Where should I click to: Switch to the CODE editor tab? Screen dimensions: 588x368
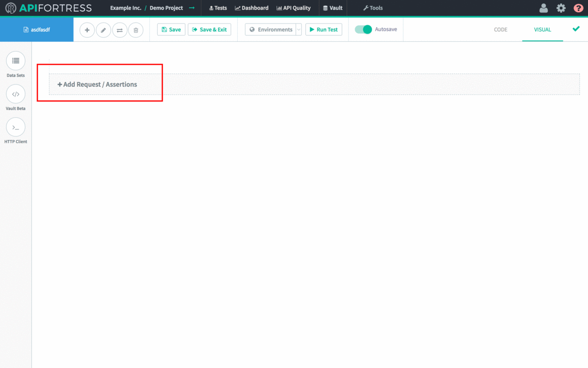click(500, 29)
